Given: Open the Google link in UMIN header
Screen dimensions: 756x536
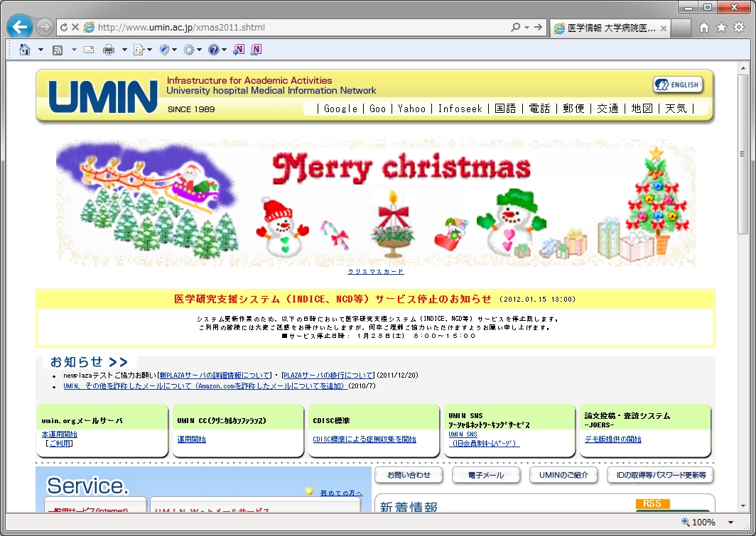Looking at the screenshot, I should tap(340, 109).
